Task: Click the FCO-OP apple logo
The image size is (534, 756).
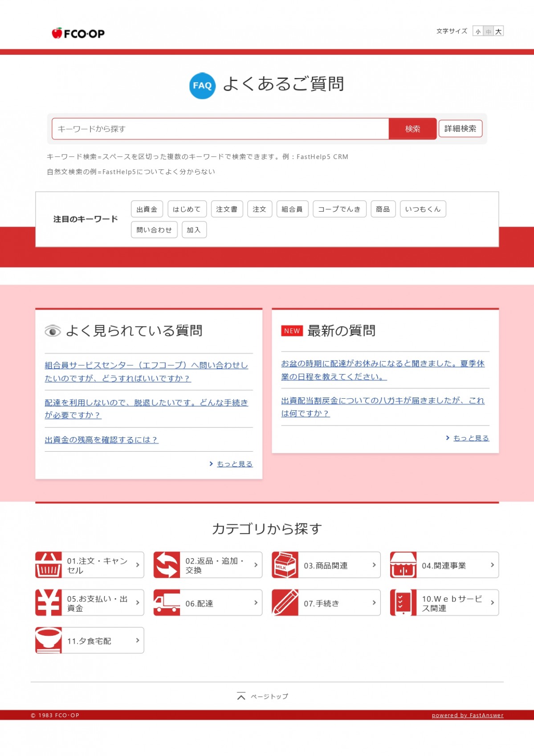Action: coord(78,33)
